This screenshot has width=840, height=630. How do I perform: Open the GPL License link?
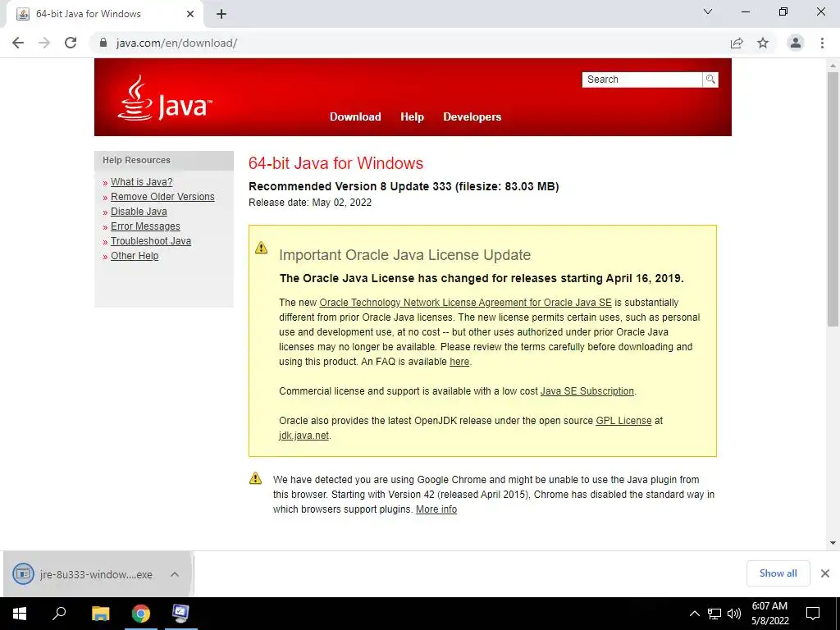click(623, 421)
